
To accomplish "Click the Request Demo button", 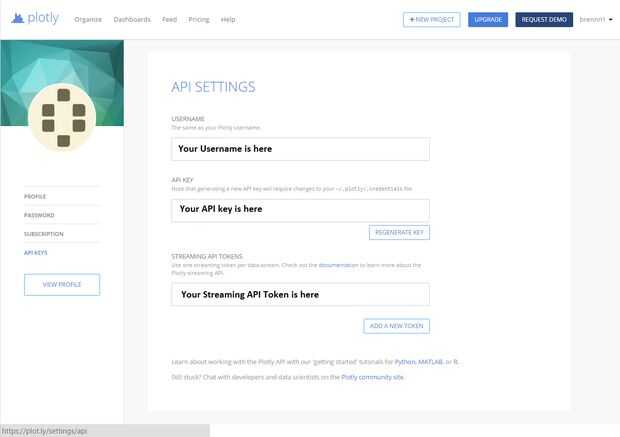I will pyautogui.click(x=544, y=19).
